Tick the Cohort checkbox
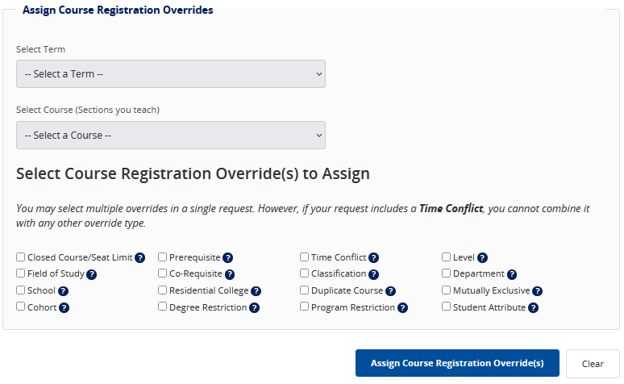 click(21, 306)
